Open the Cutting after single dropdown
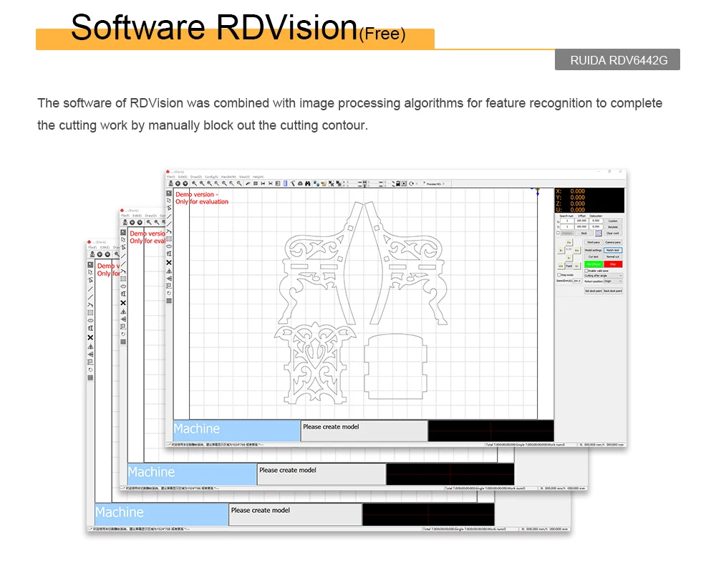Image resolution: width=716 pixels, height=588 pixels. [603, 276]
